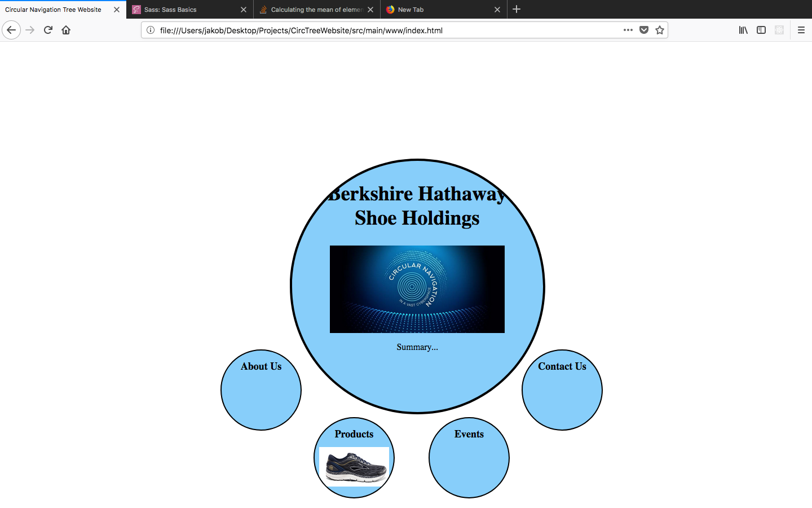Close the Circular Navigation Tree Website tab
The height and width of the screenshot is (508, 812).
click(117, 10)
